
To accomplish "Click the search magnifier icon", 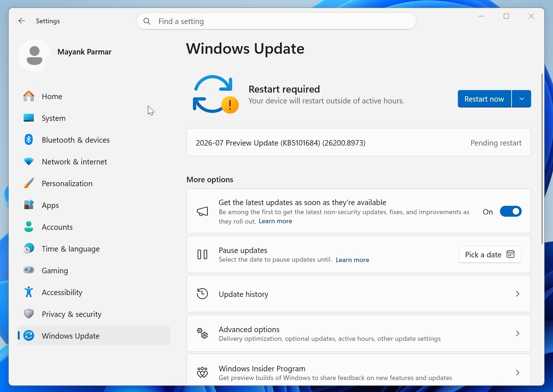I will 147,21.
